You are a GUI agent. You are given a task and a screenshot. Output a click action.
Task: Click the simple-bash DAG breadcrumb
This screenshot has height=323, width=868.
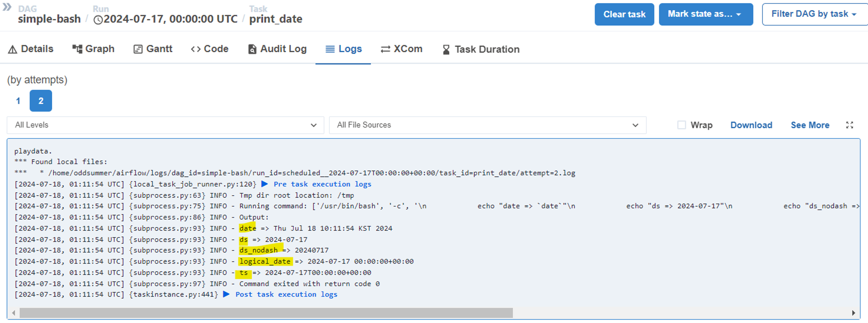pyautogui.click(x=49, y=19)
